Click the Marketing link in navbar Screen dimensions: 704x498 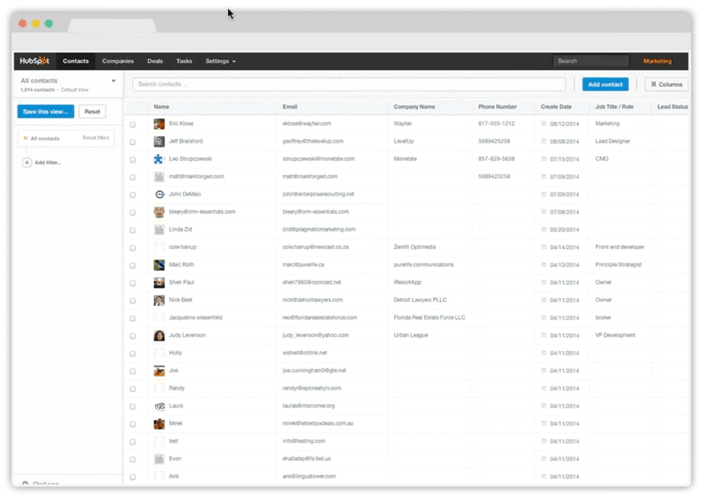point(657,61)
